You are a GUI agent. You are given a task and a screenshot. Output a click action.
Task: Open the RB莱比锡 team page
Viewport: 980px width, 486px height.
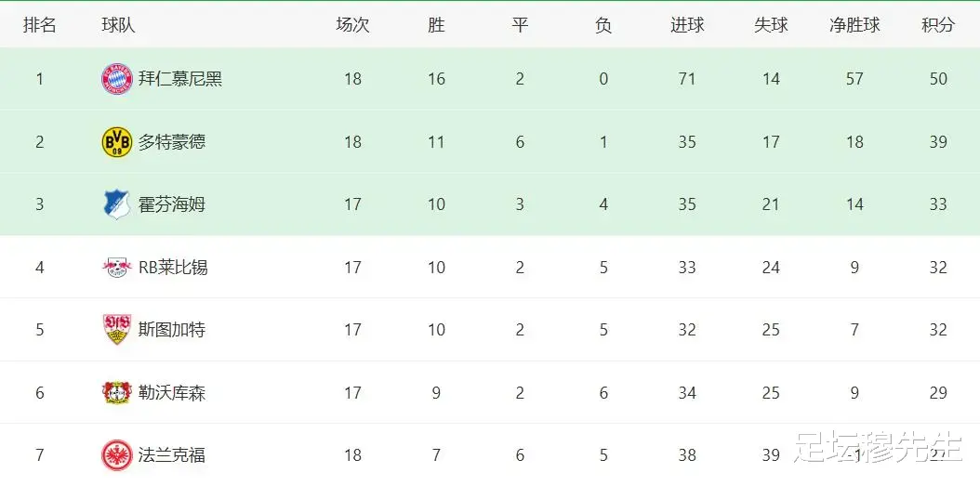coord(173,268)
